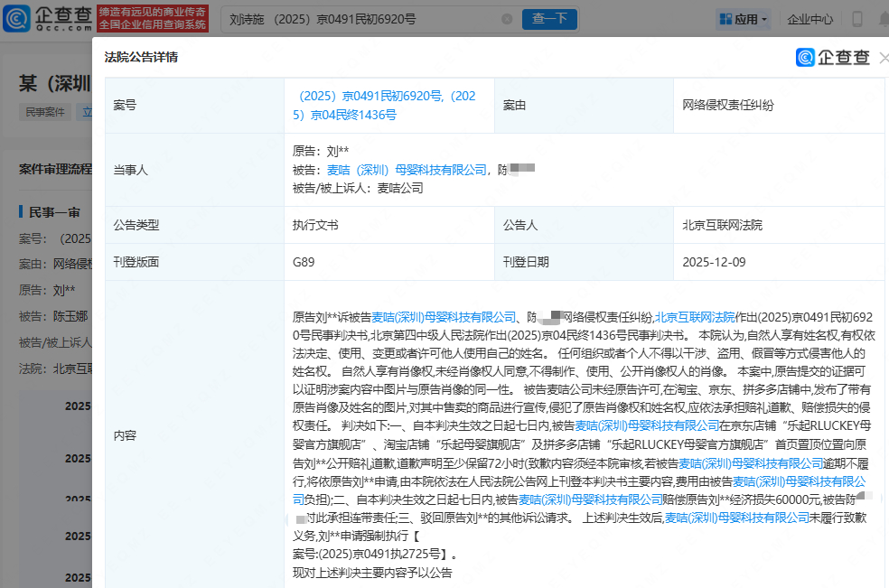This screenshot has height=588, width=889.
Task: Click the 内容 label cell
Action: (194, 435)
